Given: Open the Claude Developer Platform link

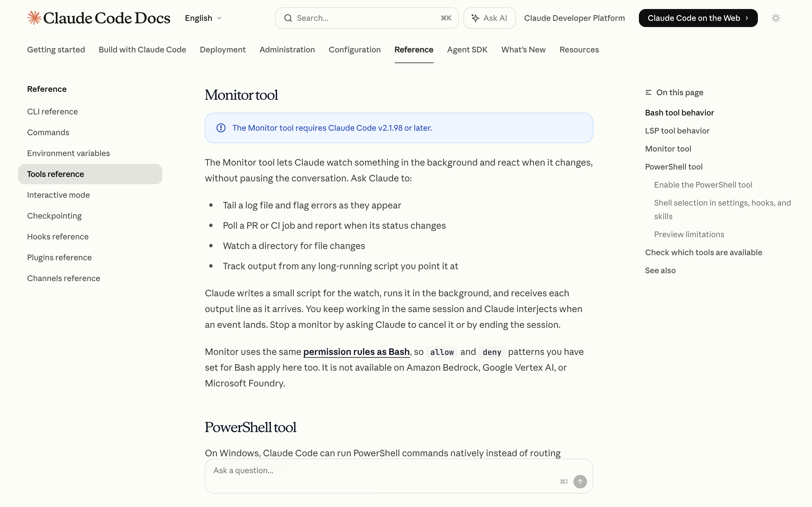Looking at the screenshot, I should tap(574, 18).
